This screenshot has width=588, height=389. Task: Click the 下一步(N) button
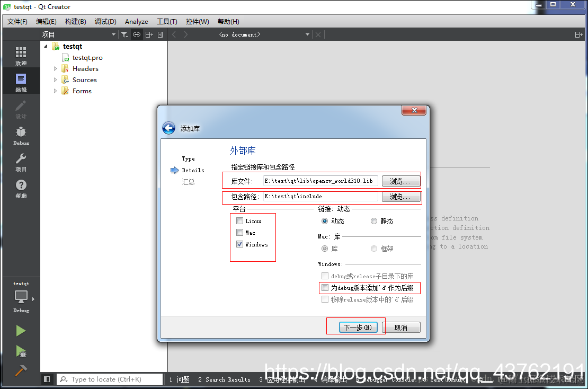click(x=358, y=328)
